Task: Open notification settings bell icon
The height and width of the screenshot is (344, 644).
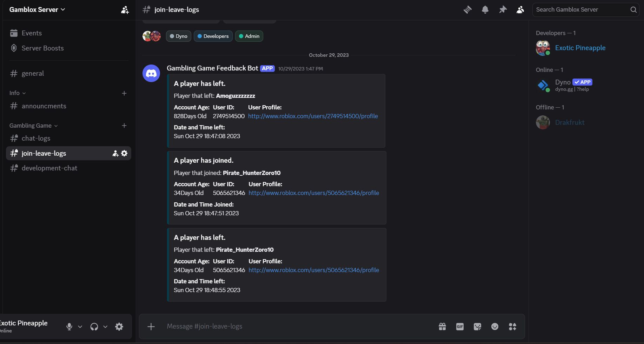Action: coord(485,10)
